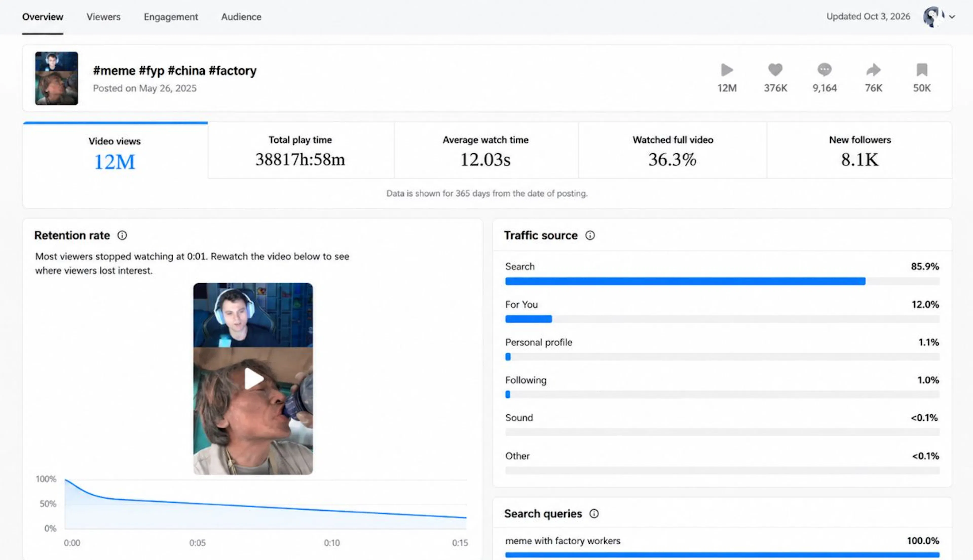
Task: Switch to the Engagement tab
Action: 171,17
